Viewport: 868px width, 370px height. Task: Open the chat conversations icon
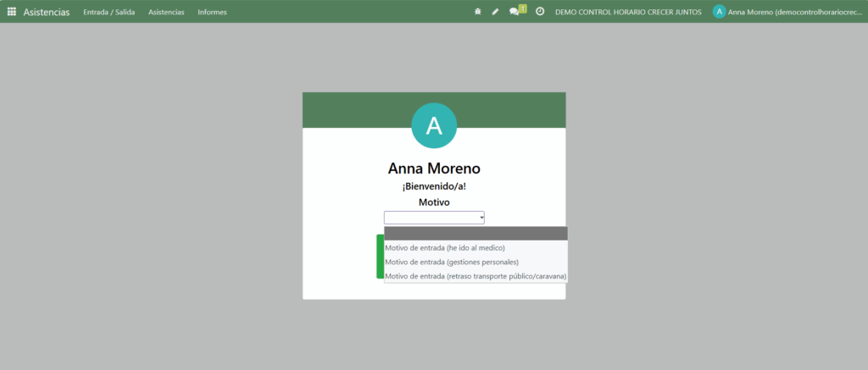click(514, 12)
